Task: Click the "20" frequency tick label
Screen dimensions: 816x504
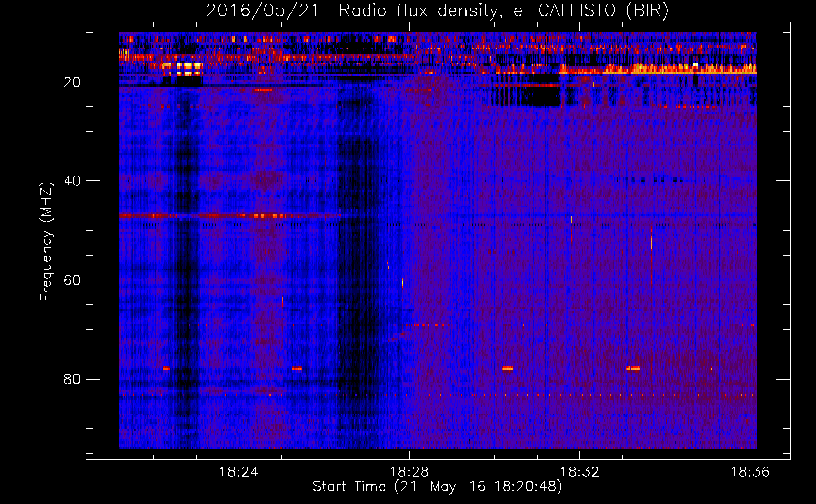Action: pyautogui.click(x=73, y=82)
